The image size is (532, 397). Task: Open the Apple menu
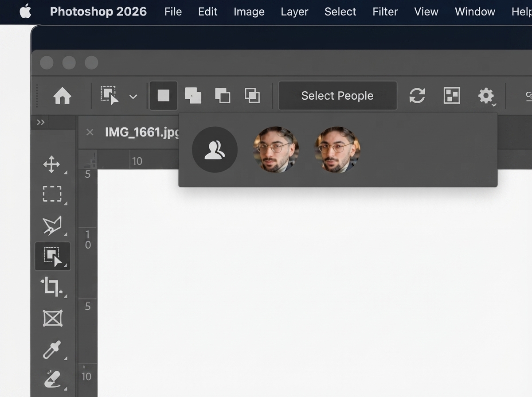(x=25, y=12)
